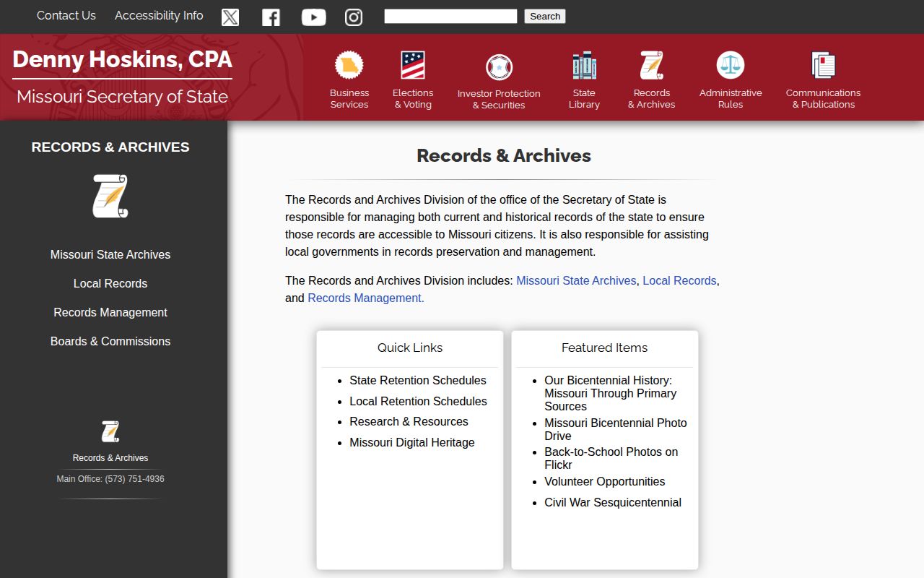The height and width of the screenshot is (578, 924).
Task: Open the Contact Us link
Action: coord(66,15)
